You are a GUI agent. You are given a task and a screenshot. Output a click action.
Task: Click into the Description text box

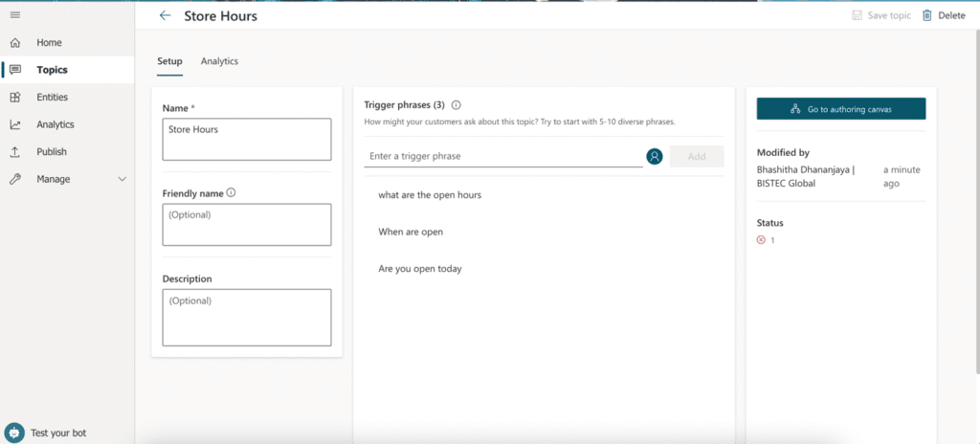pos(247,318)
